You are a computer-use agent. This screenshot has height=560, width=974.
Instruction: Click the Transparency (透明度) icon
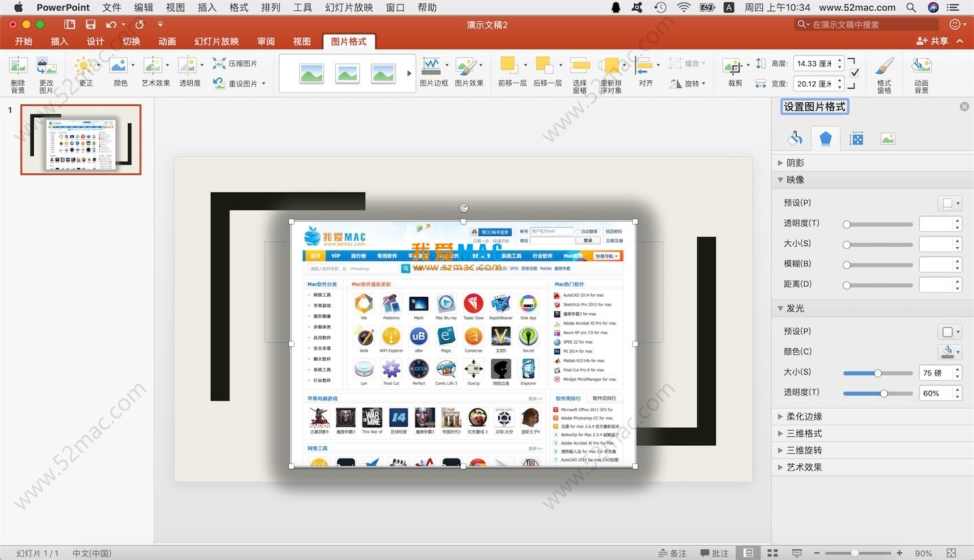(187, 66)
